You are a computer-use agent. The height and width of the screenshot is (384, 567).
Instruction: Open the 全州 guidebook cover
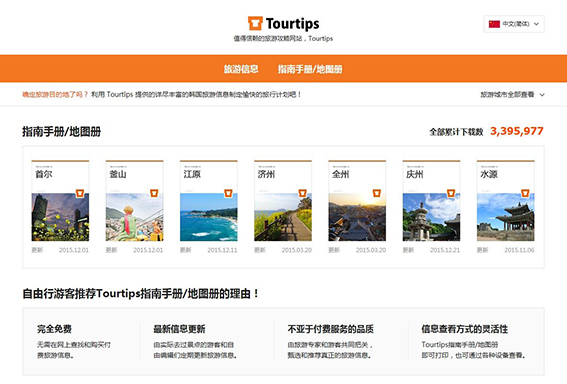click(x=357, y=201)
